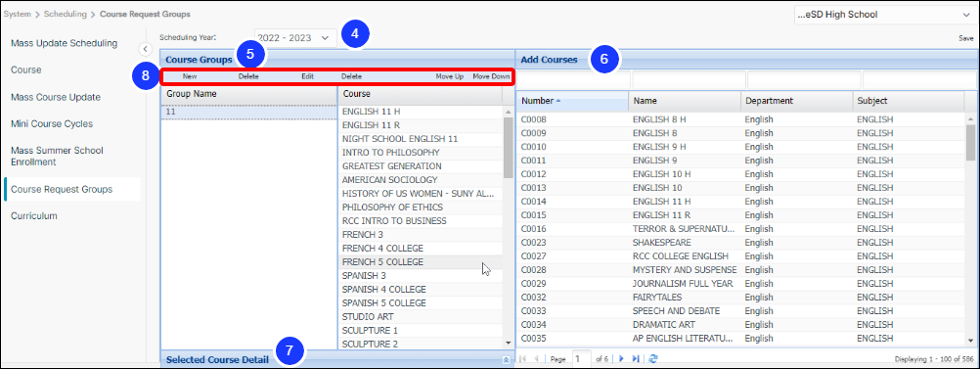The height and width of the screenshot is (369, 980).
Task: Select RCC COLLEGE ENGLISH row
Action: 741,256
